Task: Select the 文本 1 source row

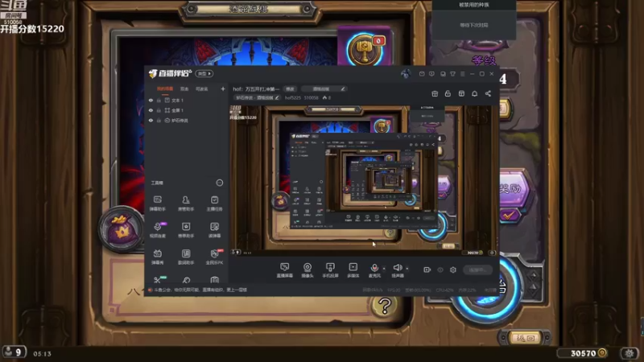Action: (187, 100)
